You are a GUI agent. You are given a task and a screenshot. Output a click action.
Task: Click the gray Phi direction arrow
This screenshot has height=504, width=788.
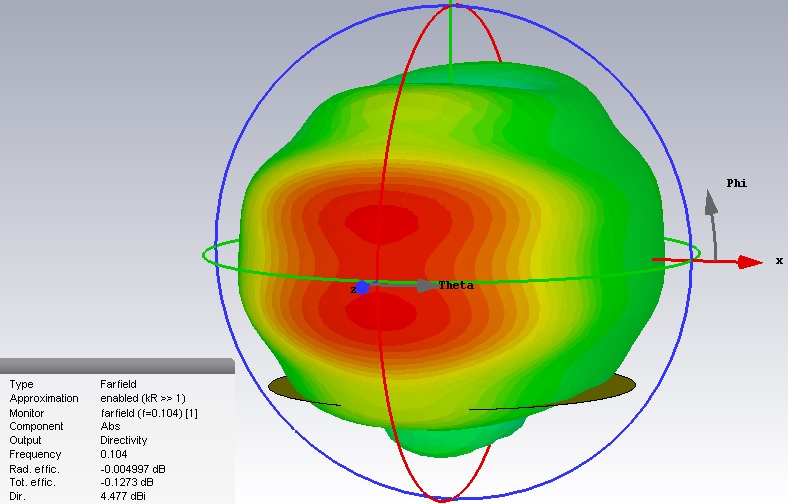coord(712,225)
